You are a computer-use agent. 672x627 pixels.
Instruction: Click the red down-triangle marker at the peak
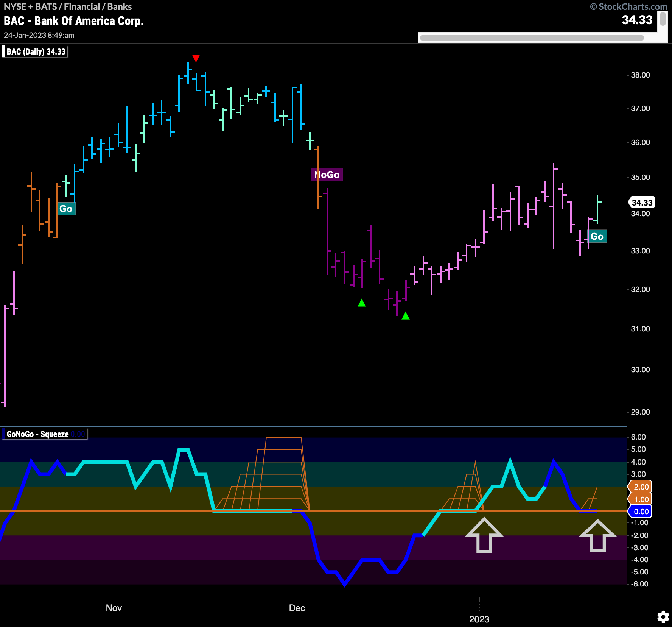(196, 58)
